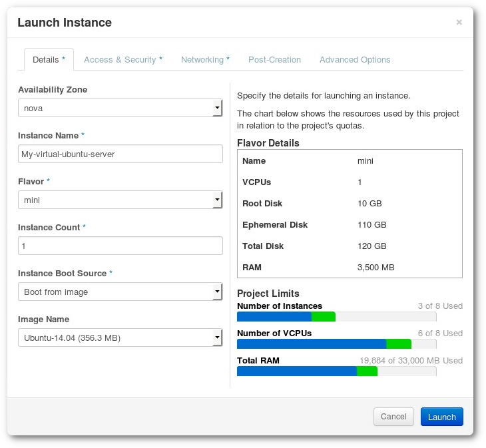The height and width of the screenshot is (448, 486).
Task: Open the Advanced Options tab
Action: [355, 59]
